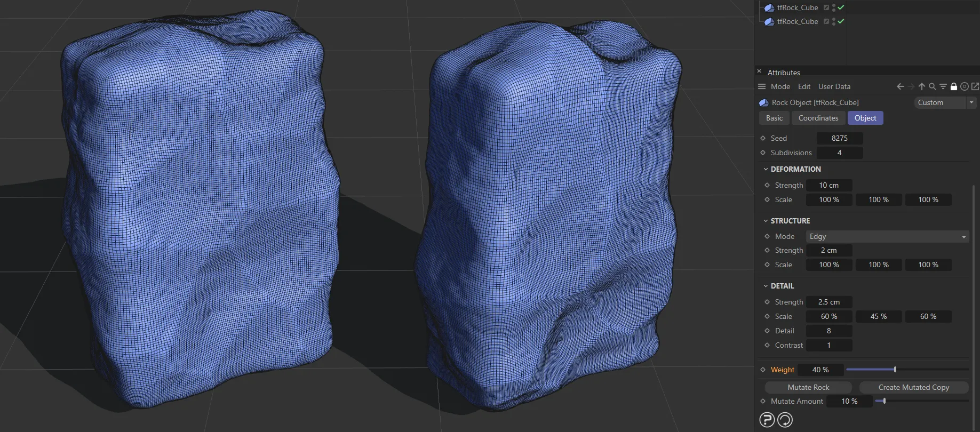Screen dimensions: 980x432
Task: Click the up arrow in Attributes header
Action: click(922, 86)
